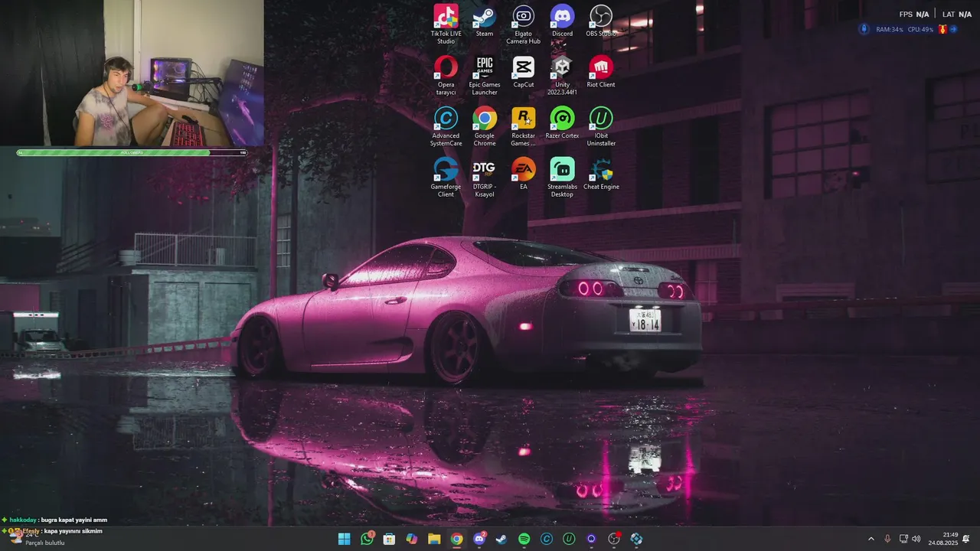Select the Unity 2022.3.44f1 desktop icon
The image size is (980, 551).
click(x=562, y=75)
